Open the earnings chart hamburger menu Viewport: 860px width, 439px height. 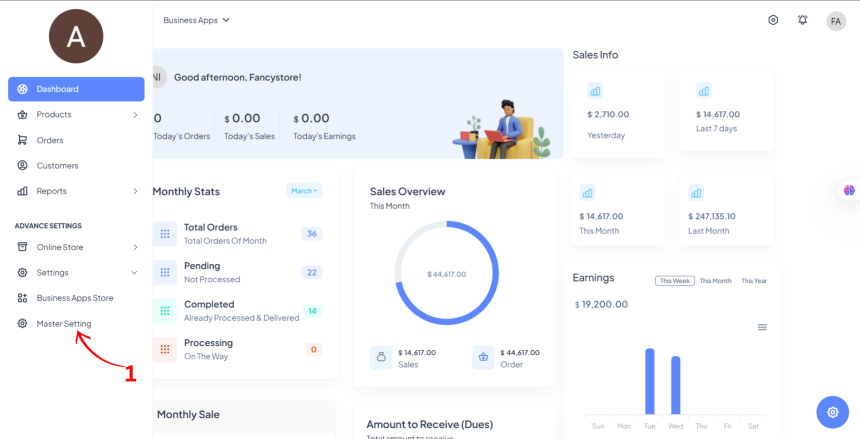762,327
